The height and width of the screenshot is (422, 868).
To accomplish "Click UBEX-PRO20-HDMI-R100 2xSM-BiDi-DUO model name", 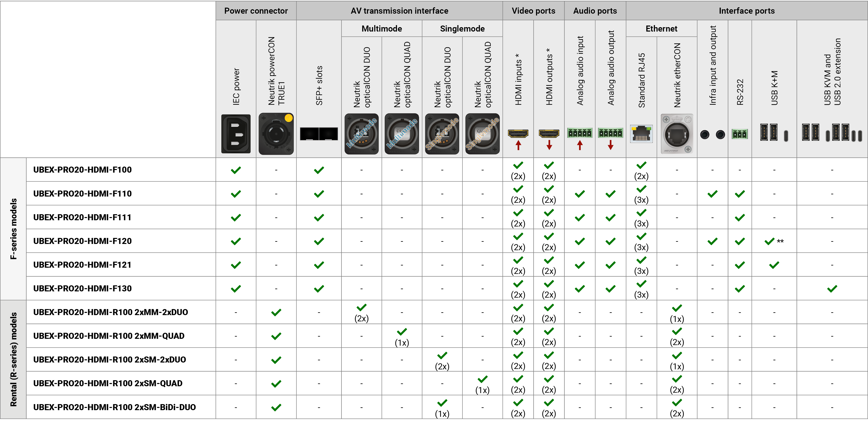I will click(x=114, y=407).
